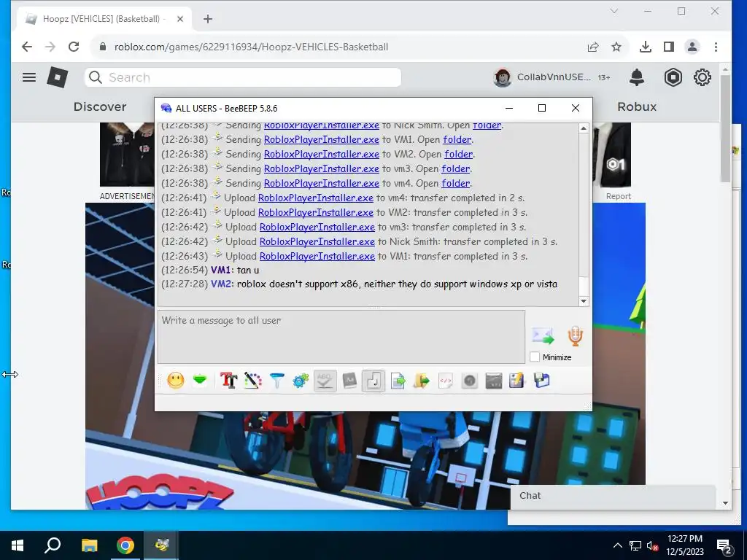Open RobloxPlayerInstaller.exe link in Nick Smith upload line
The image size is (747, 560).
coord(317,242)
